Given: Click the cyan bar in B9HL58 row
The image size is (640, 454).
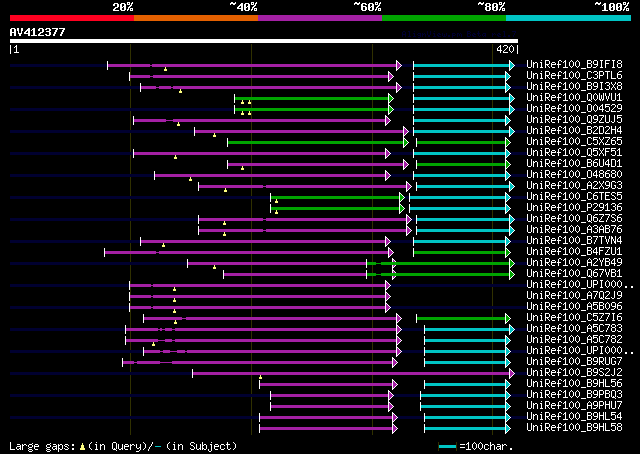Looking at the screenshot, I should click(467, 429).
